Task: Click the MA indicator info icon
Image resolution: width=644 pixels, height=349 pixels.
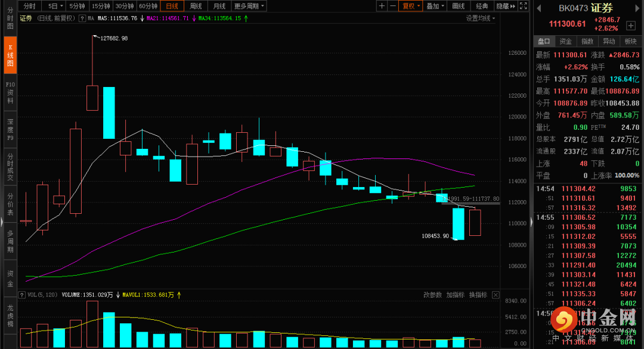Action: tap(83, 18)
